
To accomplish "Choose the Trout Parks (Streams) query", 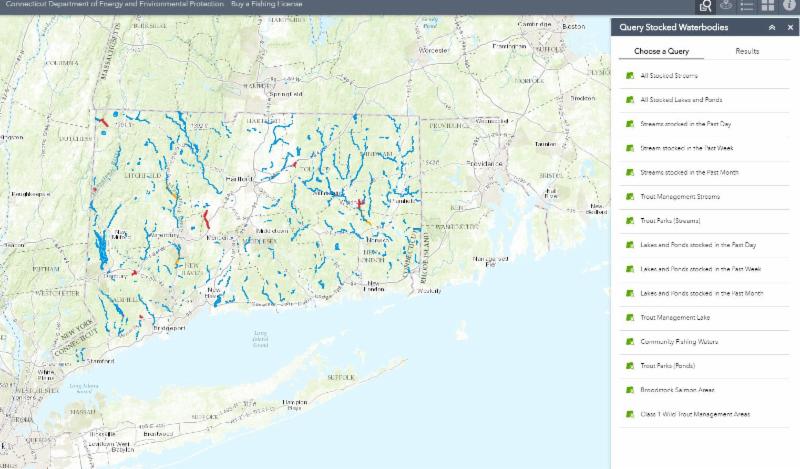I will (x=705, y=221).
